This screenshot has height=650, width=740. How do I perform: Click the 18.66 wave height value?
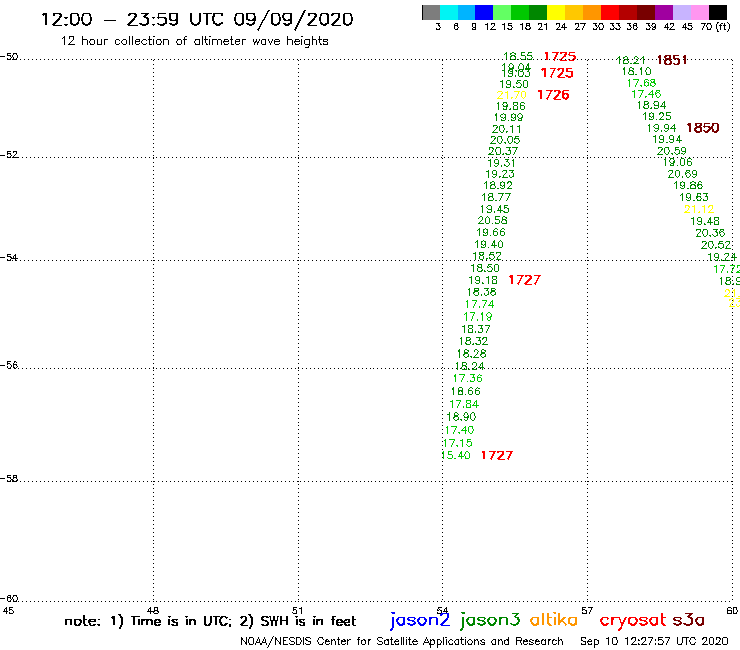[465, 391]
